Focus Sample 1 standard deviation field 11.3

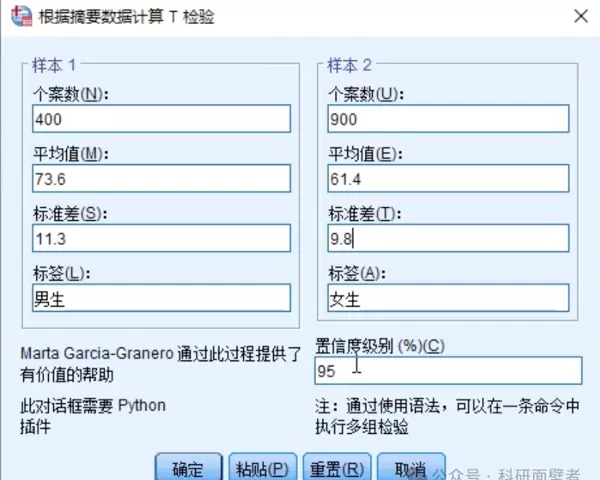pos(160,239)
